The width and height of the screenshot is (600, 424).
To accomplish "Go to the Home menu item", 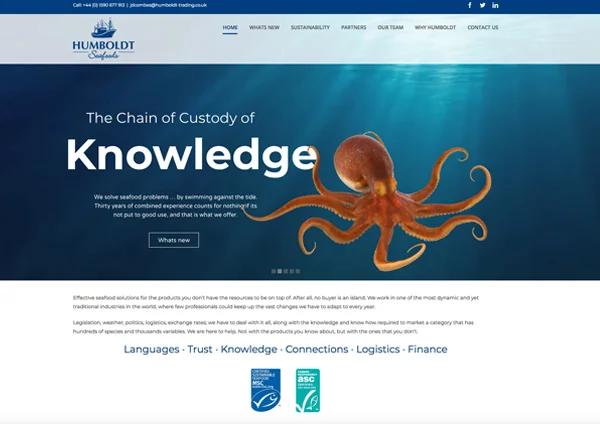I will 230,28.
